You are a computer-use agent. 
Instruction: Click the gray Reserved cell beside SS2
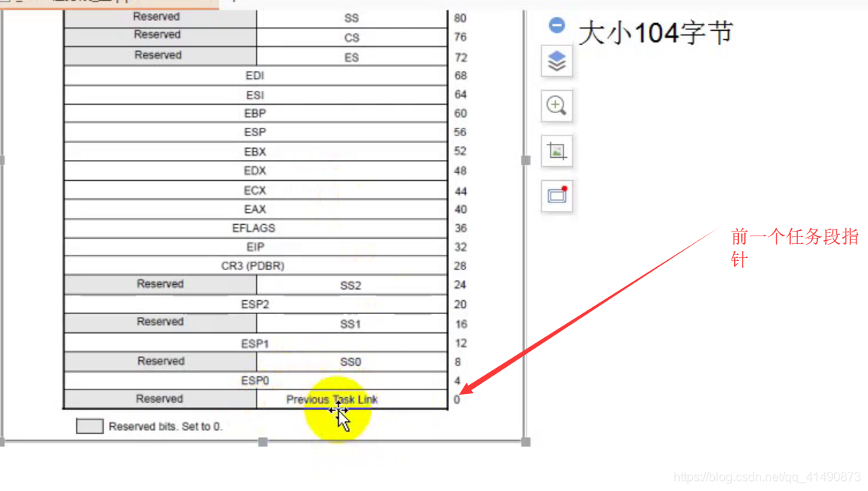tap(159, 284)
